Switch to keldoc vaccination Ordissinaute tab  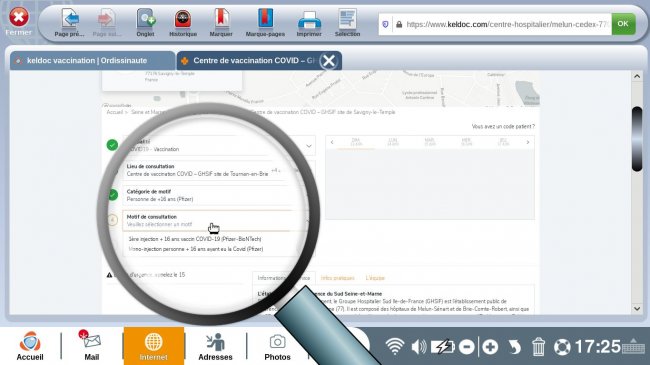pos(87,61)
